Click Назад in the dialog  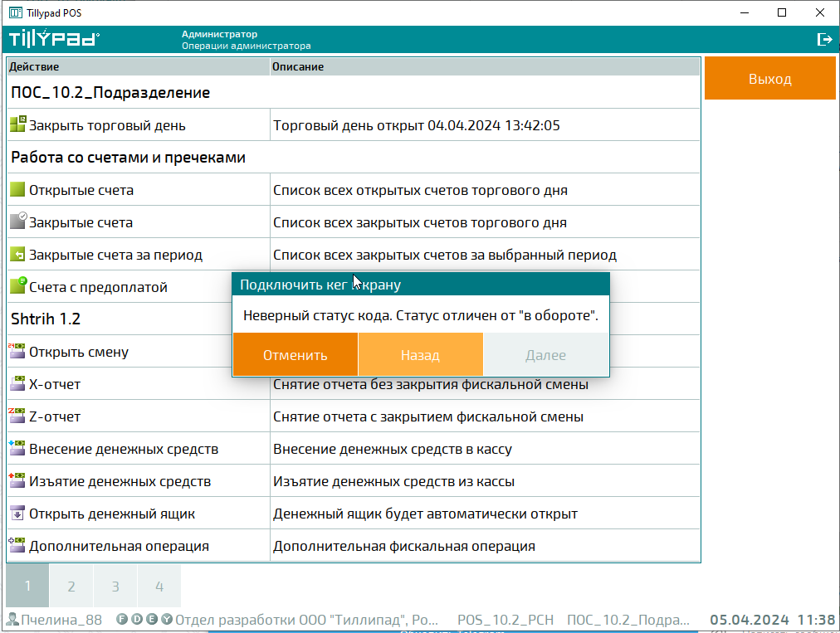click(421, 354)
